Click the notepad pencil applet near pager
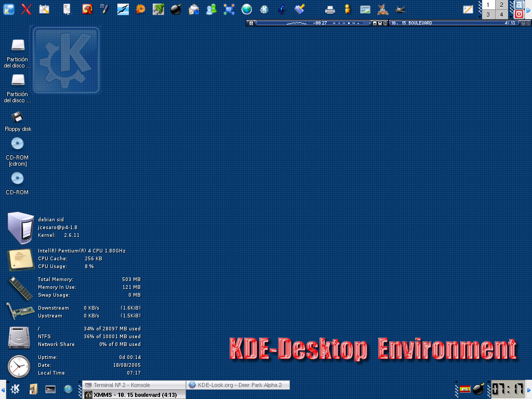The image size is (532, 399). (468, 9)
